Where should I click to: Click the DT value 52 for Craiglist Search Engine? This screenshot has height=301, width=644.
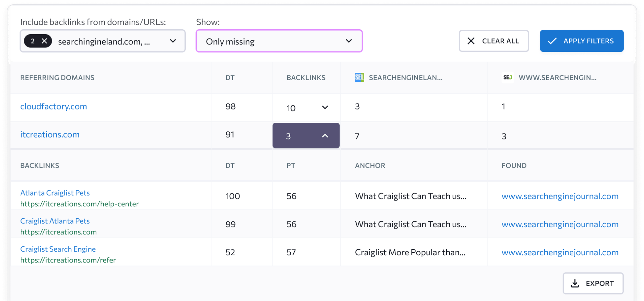click(230, 252)
